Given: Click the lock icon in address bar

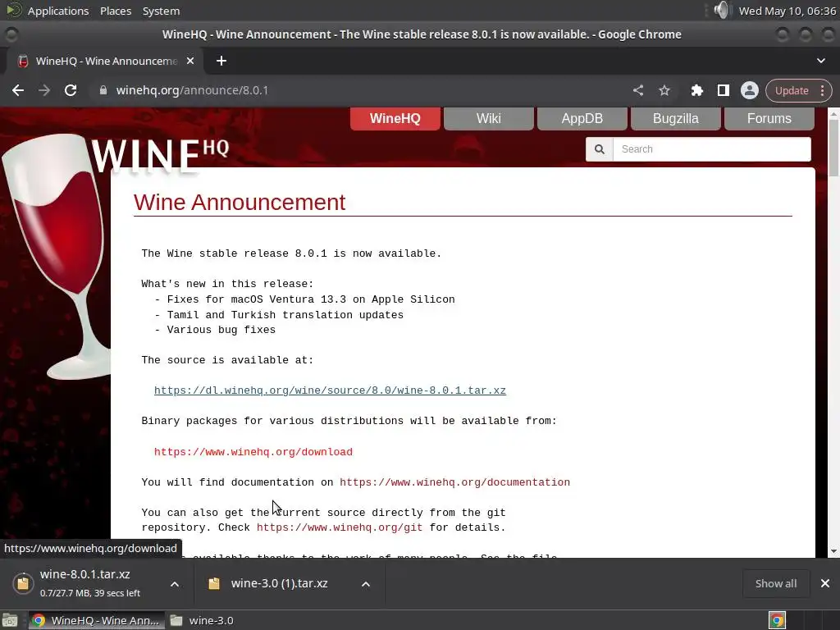Looking at the screenshot, I should (x=103, y=90).
